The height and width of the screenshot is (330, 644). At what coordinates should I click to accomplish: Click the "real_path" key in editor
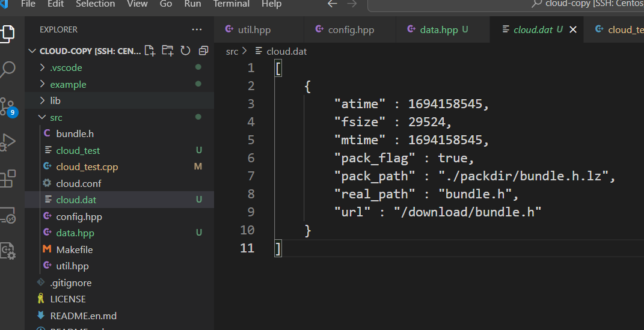click(x=375, y=194)
